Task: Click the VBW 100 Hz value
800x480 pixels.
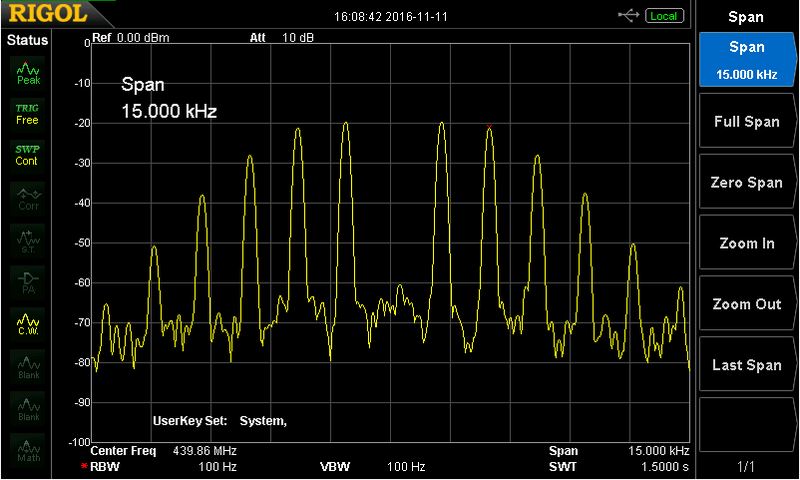Action: [x=406, y=466]
